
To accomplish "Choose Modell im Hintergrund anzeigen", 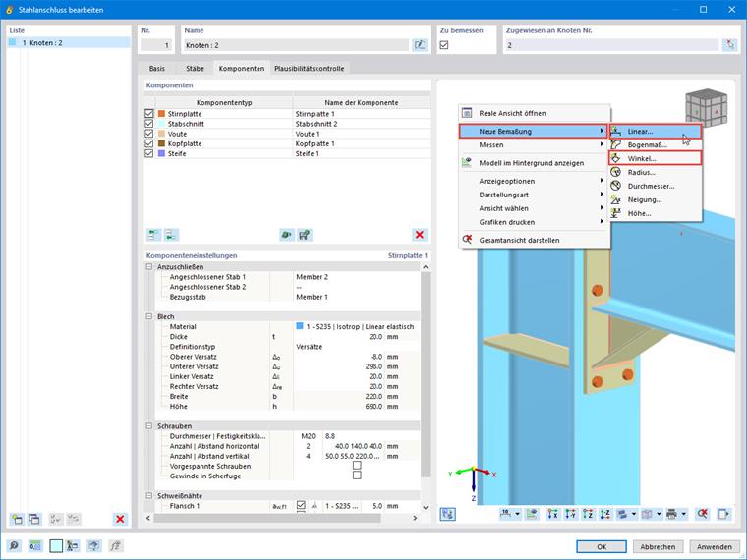I will point(534,163).
